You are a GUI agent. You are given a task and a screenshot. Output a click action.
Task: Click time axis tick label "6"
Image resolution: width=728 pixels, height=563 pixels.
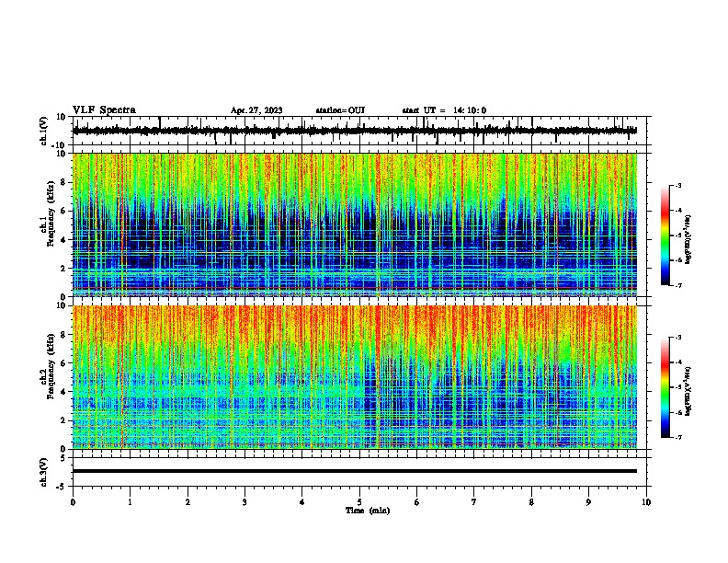[x=417, y=502]
